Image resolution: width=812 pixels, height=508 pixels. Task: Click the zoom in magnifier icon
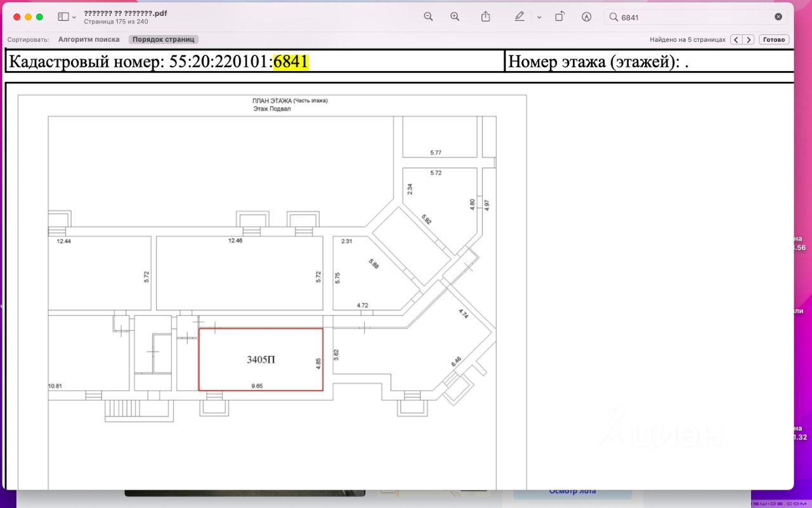point(455,17)
